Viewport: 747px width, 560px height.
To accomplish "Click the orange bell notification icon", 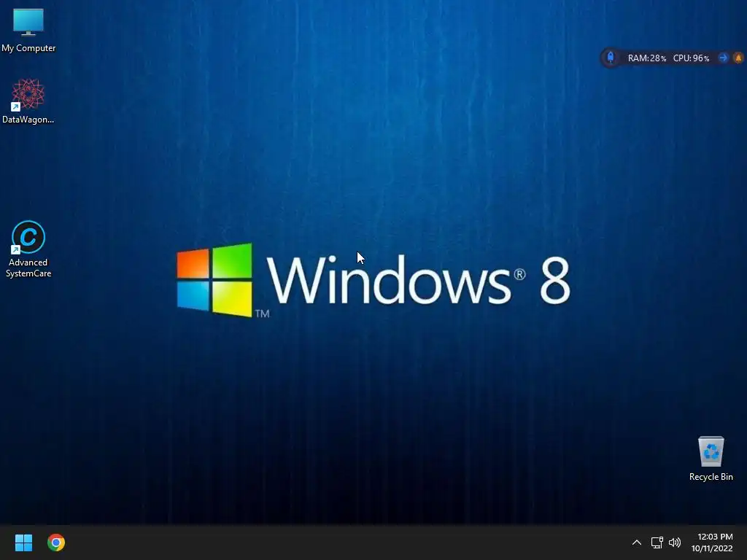I will click(738, 58).
